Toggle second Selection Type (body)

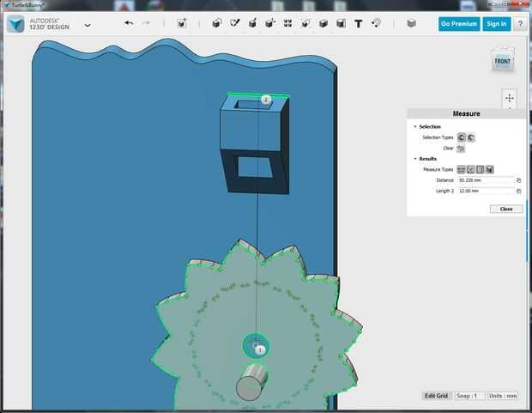click(471, 137)
